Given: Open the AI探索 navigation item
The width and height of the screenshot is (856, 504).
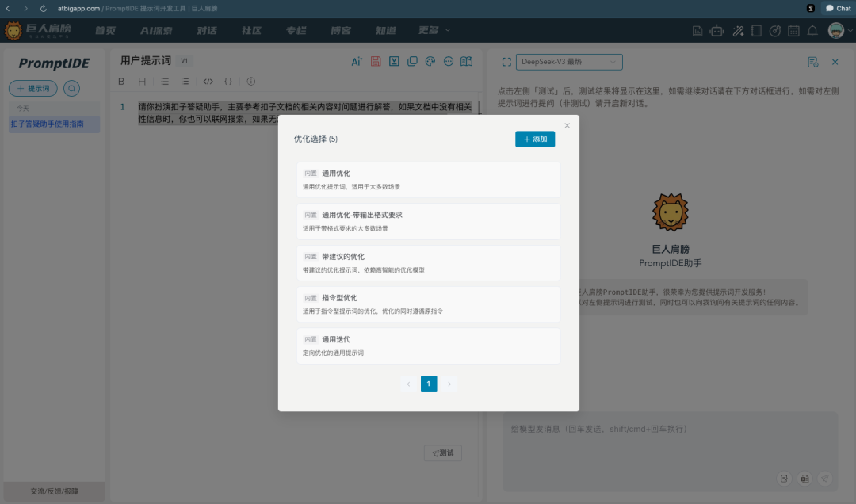Looking at the screenshot, I should (x=156, y=30).
